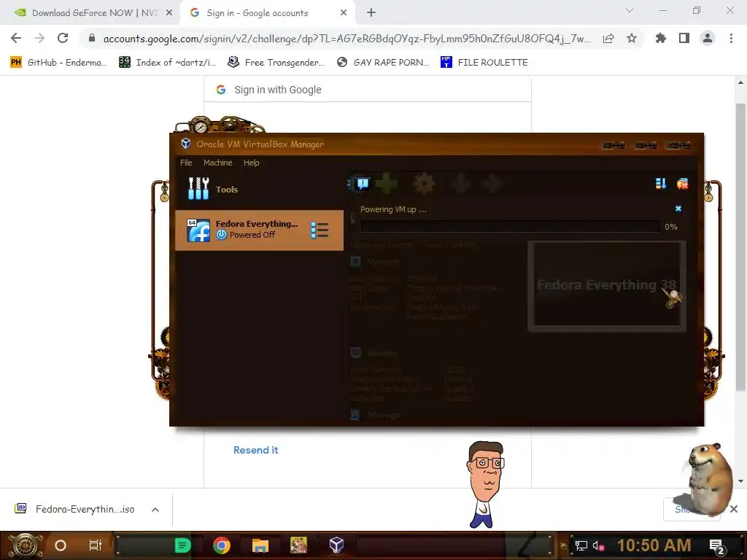Click the Resend it link
The height and width of the screenshot is (560, 747).
click(256, 450)
